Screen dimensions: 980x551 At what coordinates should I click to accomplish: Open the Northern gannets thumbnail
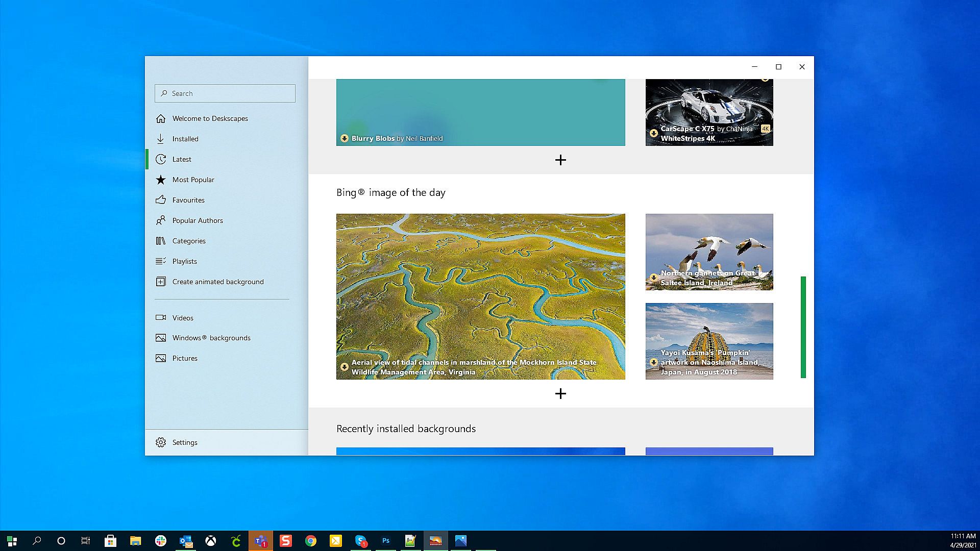point(709,252)
